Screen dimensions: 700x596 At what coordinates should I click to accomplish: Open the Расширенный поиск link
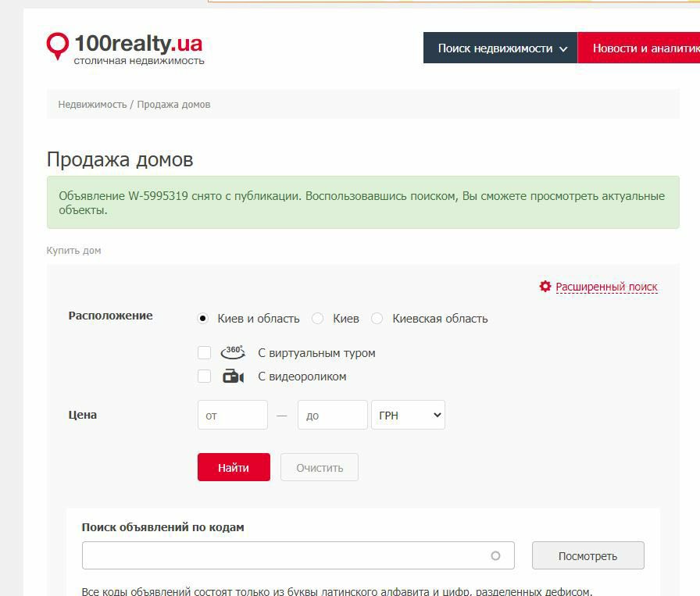606,287
